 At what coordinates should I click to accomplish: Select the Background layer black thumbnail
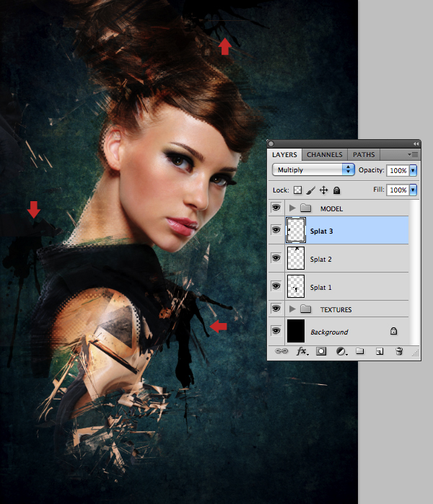click(296, 331)
